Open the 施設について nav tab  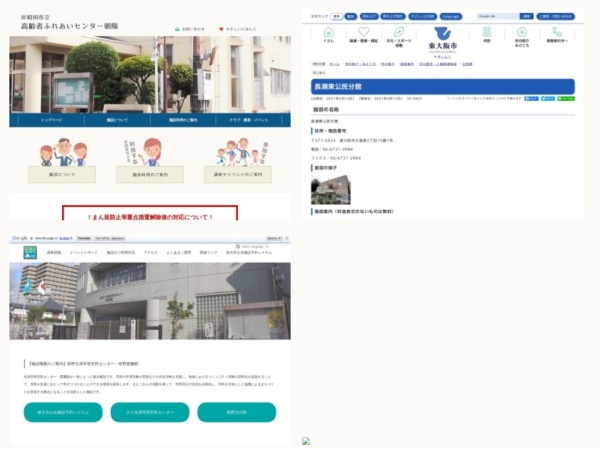117,120
